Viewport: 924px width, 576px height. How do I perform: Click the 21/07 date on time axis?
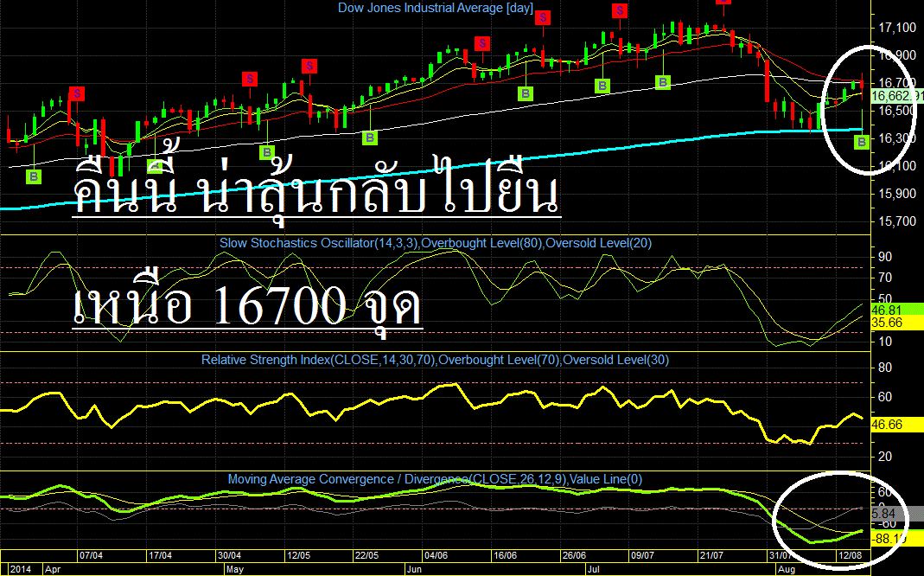click(x=711, y=555)
